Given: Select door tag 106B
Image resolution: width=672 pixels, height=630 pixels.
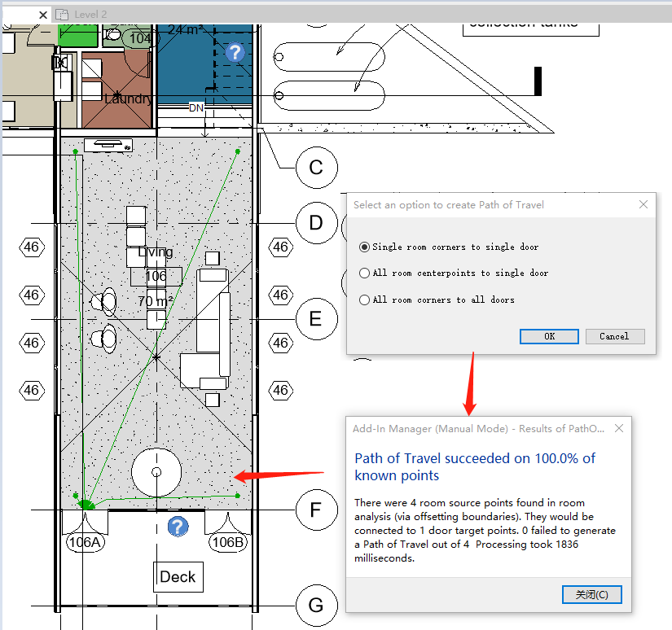Looking at the screenshot, I should coord(226,541).
